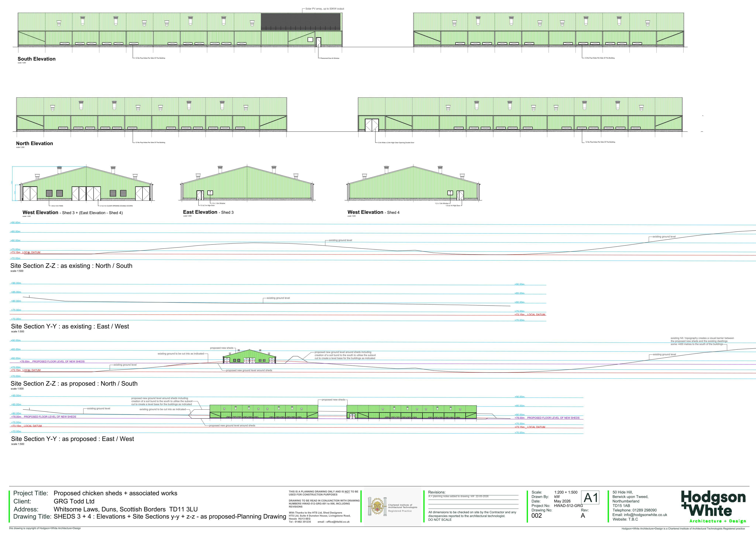Select 'Site Section Y-Y : as existing : East / West' title
This screenshot has width=756, height=534.
(x=70, y=327)
